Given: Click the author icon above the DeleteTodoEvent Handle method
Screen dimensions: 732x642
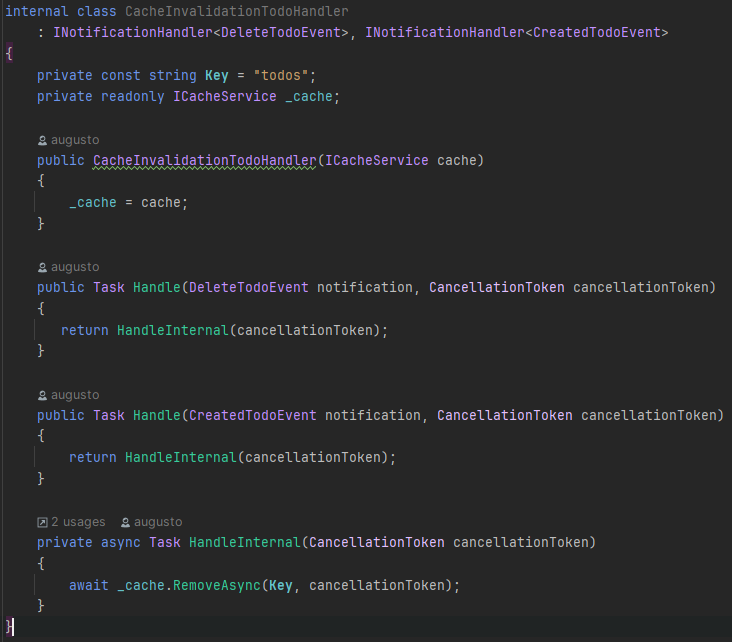Looking at the screenshot, I should (42, 267).
